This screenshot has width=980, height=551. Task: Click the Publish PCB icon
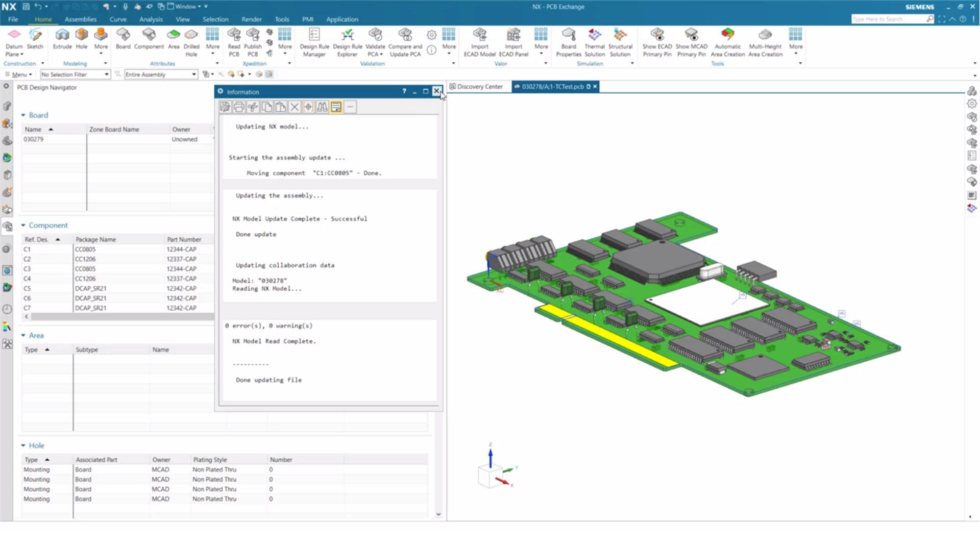[x=252, y=41]
